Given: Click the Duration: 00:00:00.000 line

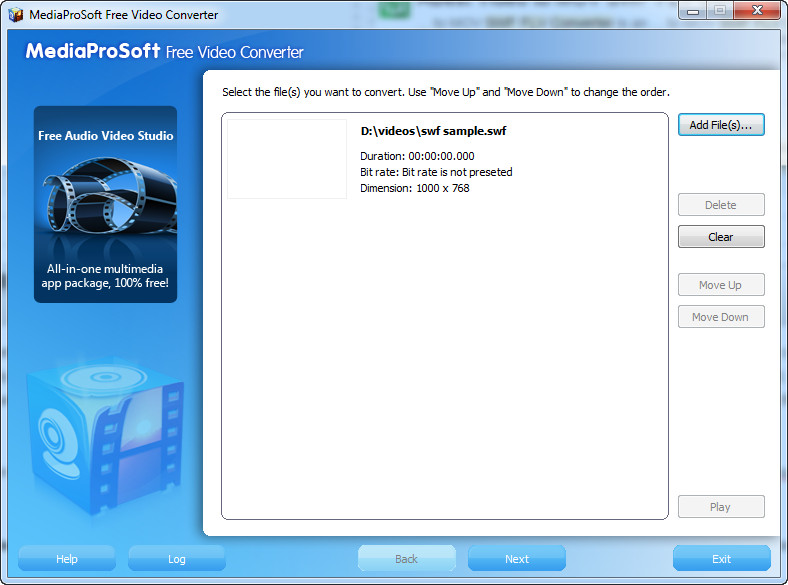Looking at the screenshot, I should [x=417, y=156].
